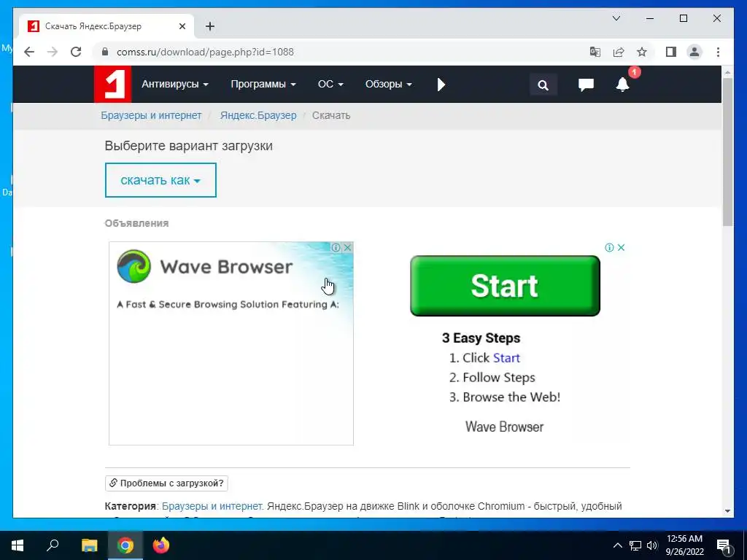Open a new tab with plus button
The width and height of the screenshot is (747, 560).
pyautogui.click(x=210, y=26)
